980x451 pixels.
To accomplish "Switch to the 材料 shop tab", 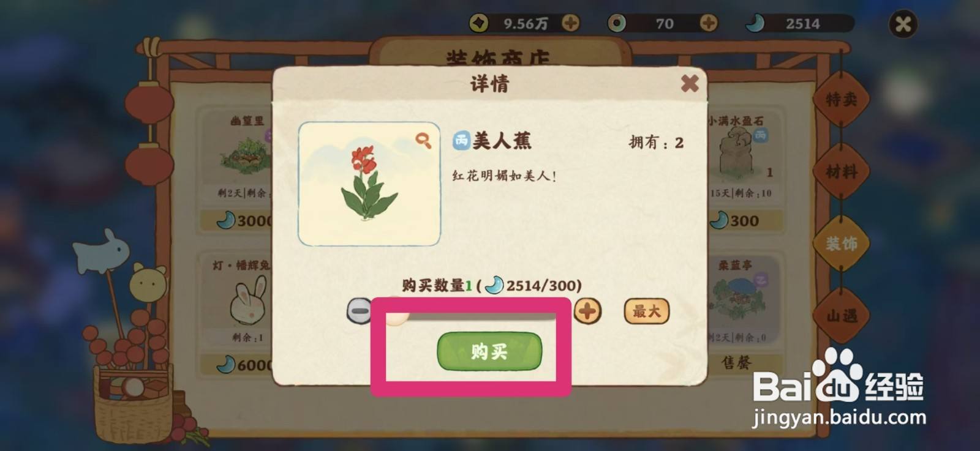I will pyautogui.click(x=842, y=171).
